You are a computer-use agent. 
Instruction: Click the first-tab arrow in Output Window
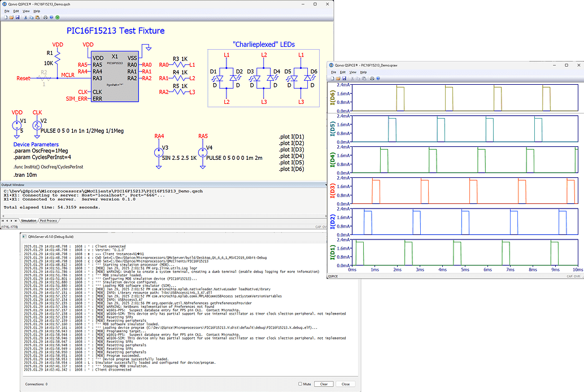[4, 220]
